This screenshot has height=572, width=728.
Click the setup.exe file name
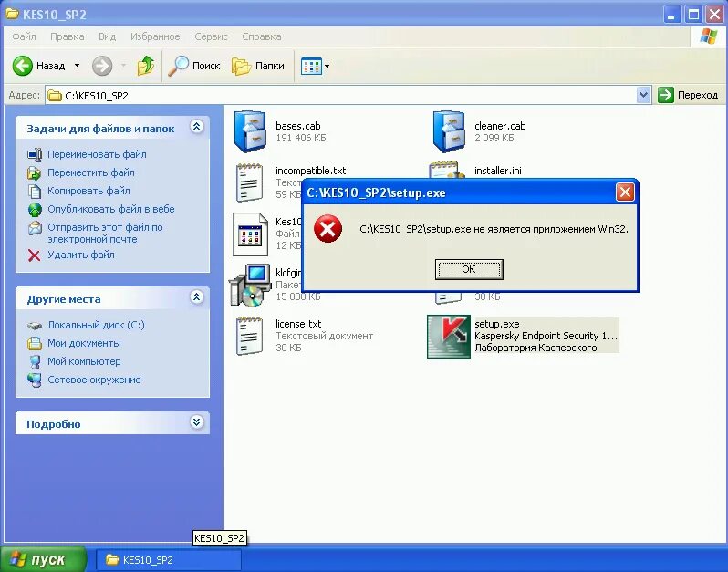(497, 324)
